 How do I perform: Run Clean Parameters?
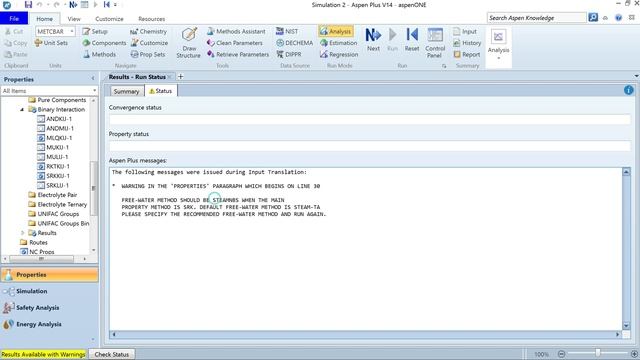point(235,43)
